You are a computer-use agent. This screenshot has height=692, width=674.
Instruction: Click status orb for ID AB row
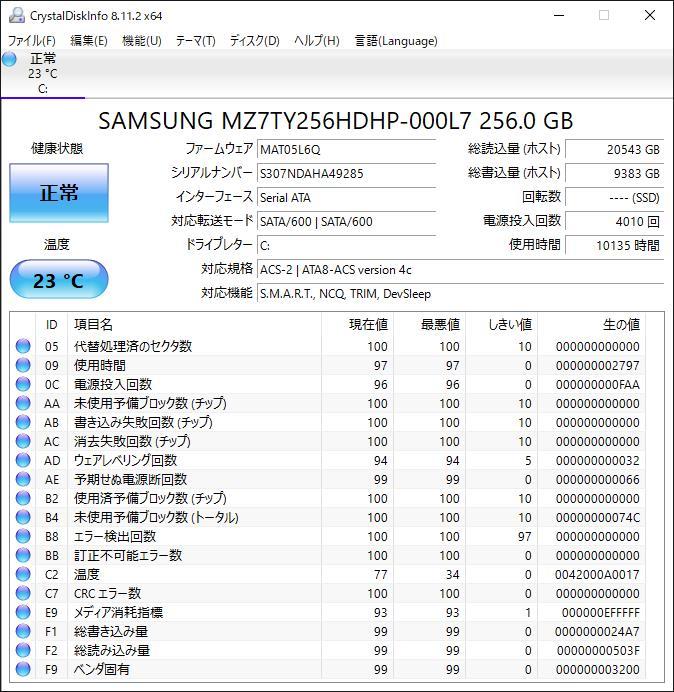tap(23, 422)
